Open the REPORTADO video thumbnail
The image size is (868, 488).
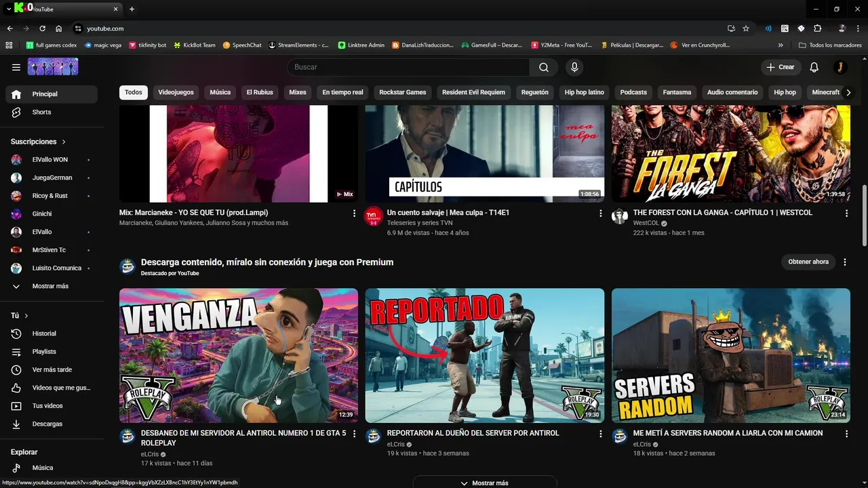click(485, 356)
